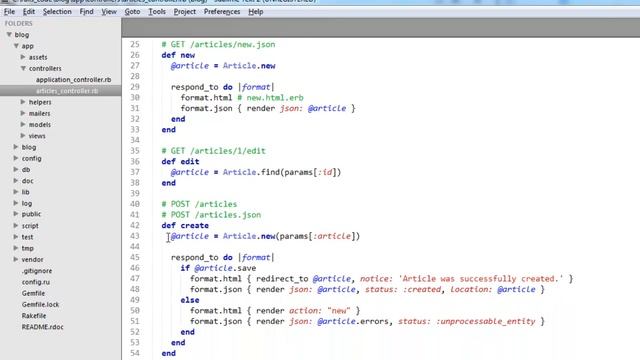This screenshot has height=360, width=640.
Task: Open the Preferences menu
Action: [222, 12]
